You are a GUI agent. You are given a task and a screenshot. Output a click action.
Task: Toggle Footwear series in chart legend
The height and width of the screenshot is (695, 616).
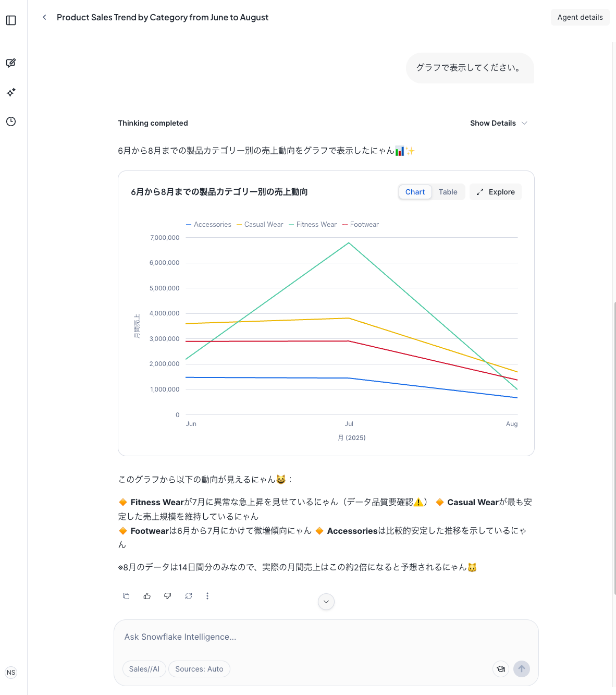[360, 225]
